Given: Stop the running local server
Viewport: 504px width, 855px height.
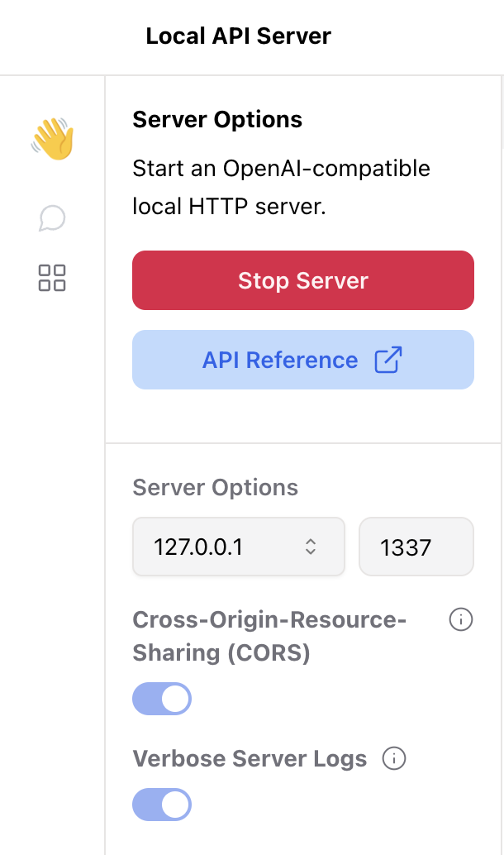Looking at the screenshot, I should pos(302,280).
